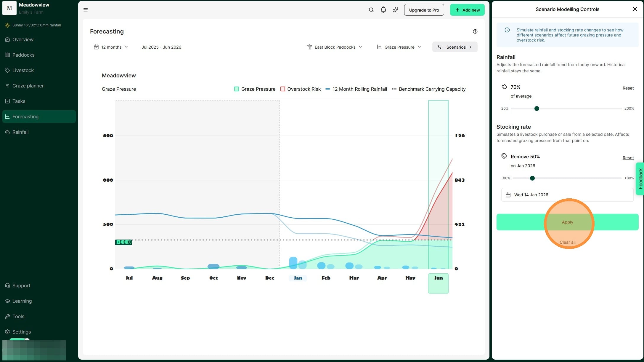644x362 pixels.
Task: Toggle the hamburger sidebar menu icon
Action: (x=86, y=10)
